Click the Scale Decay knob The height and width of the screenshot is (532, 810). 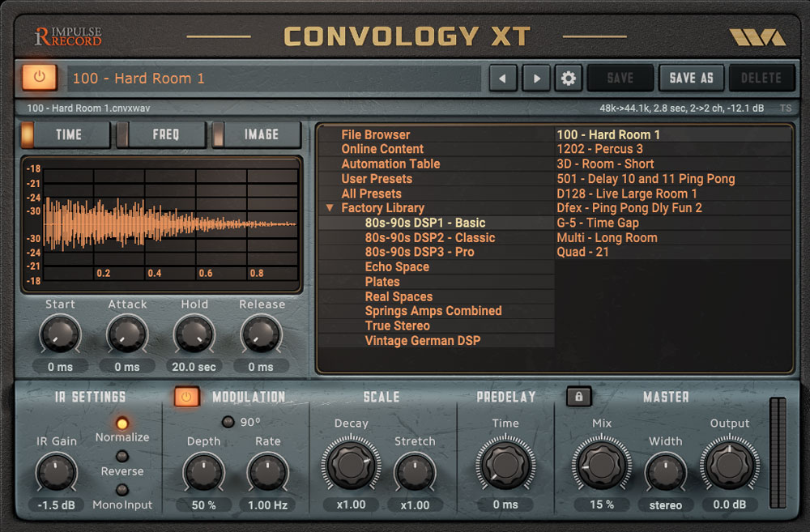click(x=352, y=464)
